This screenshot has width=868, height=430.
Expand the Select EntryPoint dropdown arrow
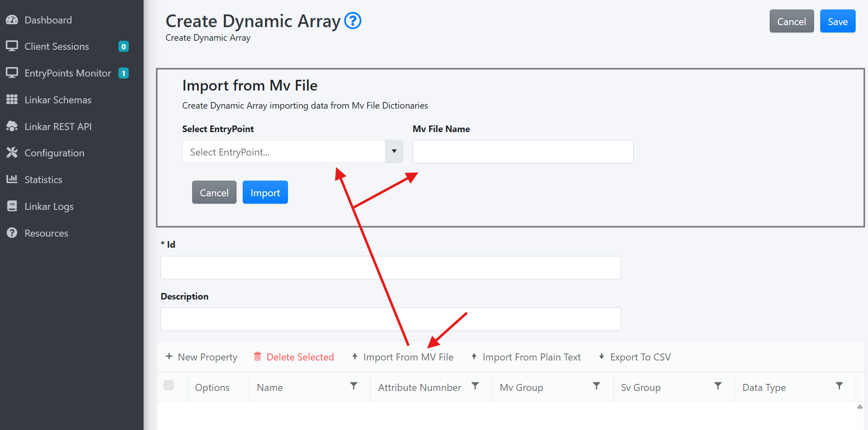(394, 151)
